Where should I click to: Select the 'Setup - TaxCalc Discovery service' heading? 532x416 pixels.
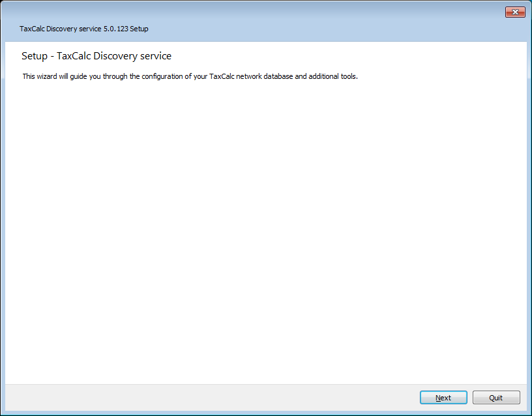pyautogui.click(x=96, y=56)
